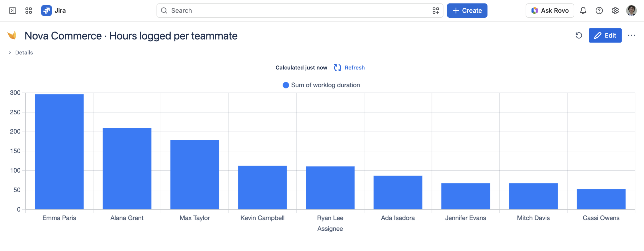Expand the Details section
Image resolution: width=644 pixels, height=251 pixels.
(x=21, y=53)
